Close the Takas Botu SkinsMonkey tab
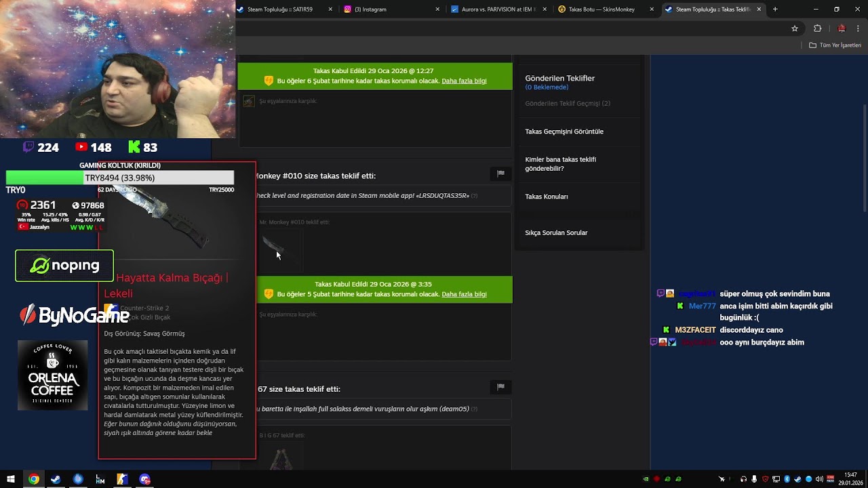 [x=652, y=9]
